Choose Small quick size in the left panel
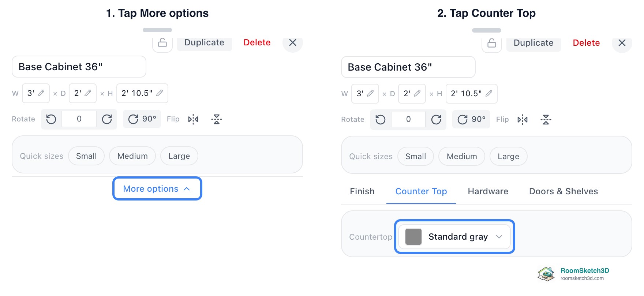644x296 pixels. tap(86, 156)
